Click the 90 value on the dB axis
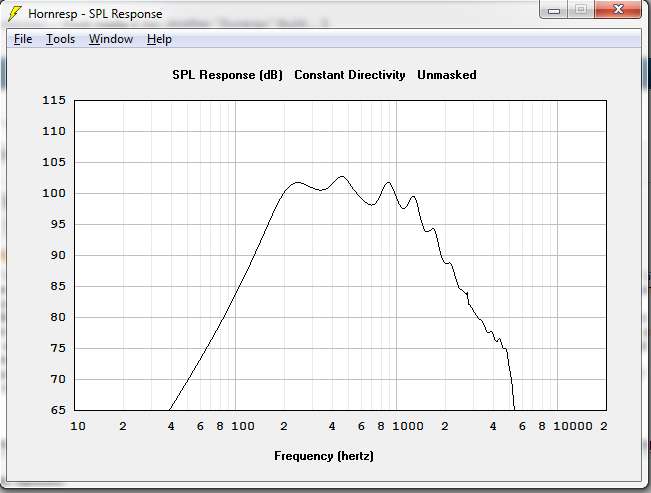Viewport: 651px width, 493px height. pyautogui.click(x=58, y=255)
